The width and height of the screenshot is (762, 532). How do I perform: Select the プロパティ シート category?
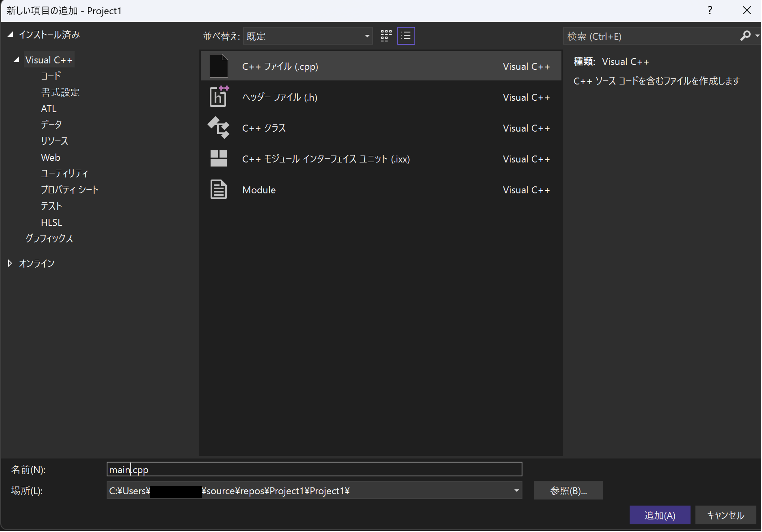pos(69,190)
